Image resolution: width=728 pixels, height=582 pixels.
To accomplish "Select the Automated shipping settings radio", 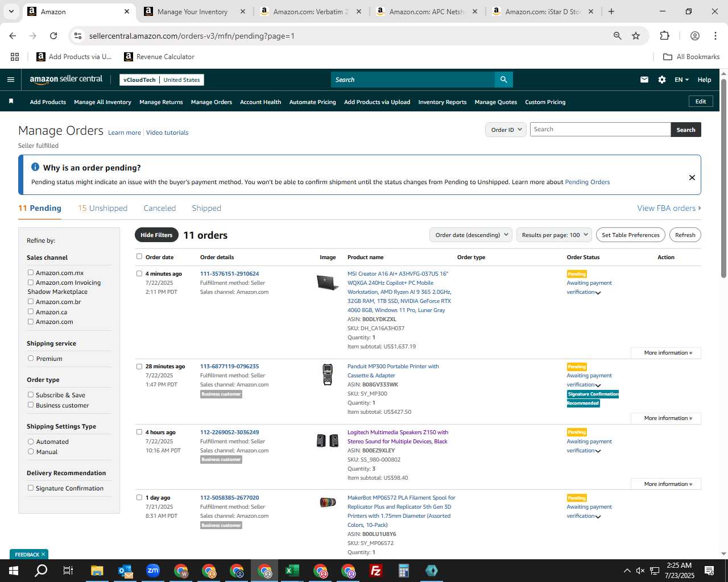I will [31, 442].
